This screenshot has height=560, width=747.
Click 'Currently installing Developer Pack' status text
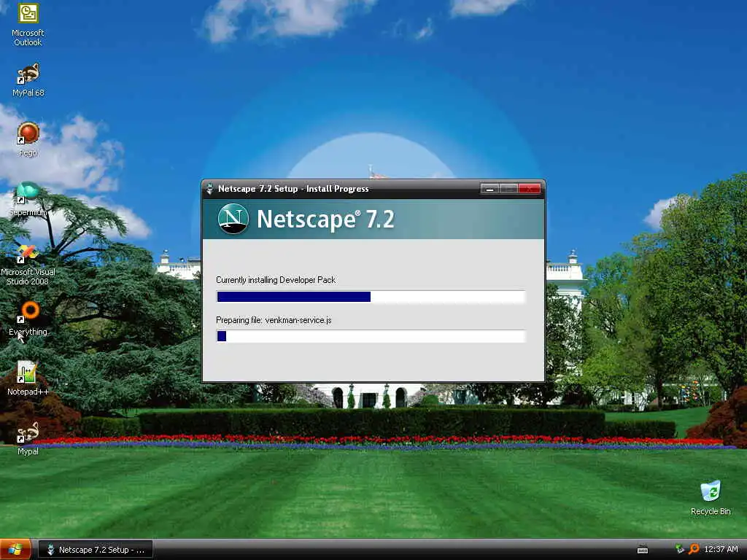click(276, 280)
